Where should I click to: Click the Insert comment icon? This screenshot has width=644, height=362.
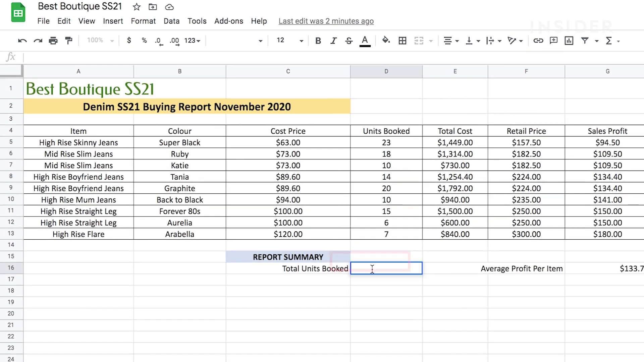click(553, 41)
